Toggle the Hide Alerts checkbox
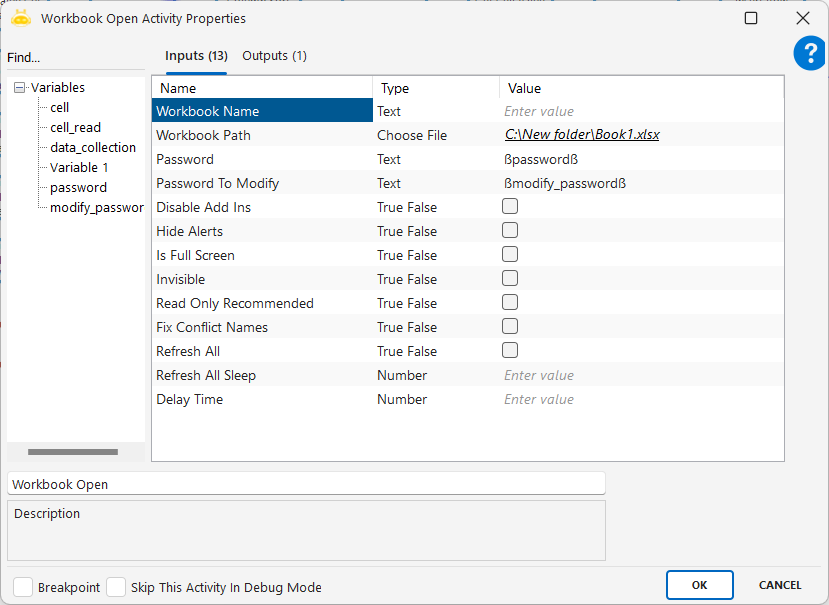This screenshot has height=605, width=829. click(x=510, y=231)
